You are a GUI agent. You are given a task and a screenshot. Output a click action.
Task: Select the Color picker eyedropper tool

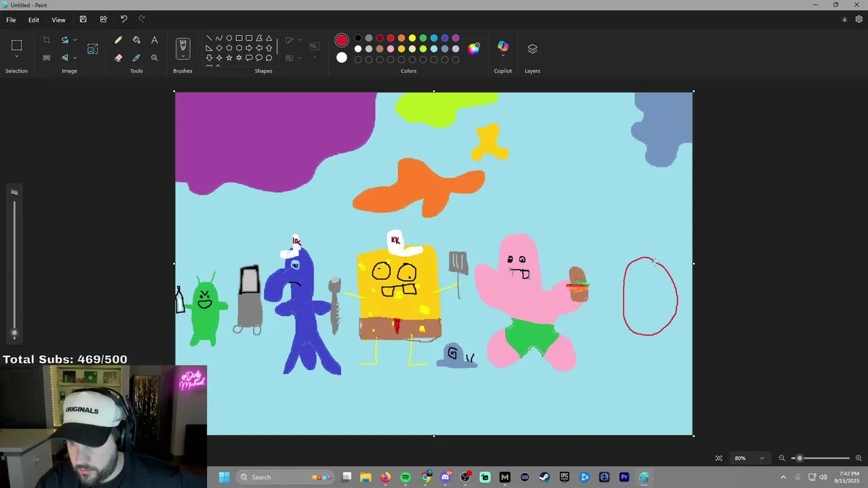[x=136, y=58]
